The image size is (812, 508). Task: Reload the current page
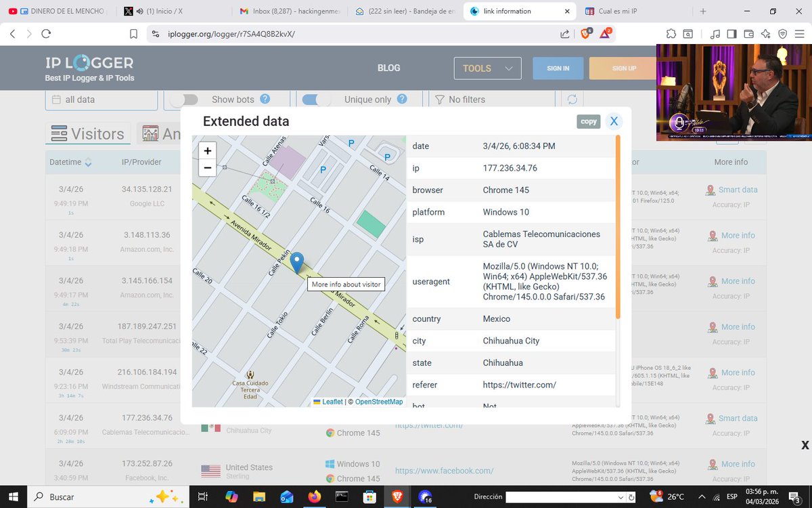pyautogui.click(x=46, y=33)
